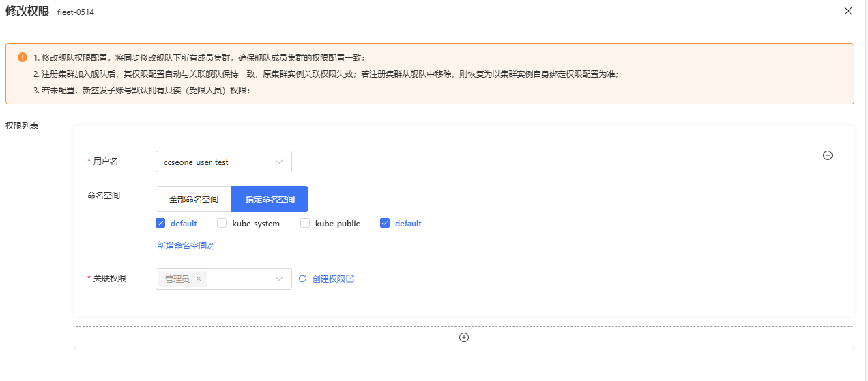Click the third notice line about 若未配置
The height and width of the screenshot is (381, 868).
pyautogui.click(x=142, y=90)
